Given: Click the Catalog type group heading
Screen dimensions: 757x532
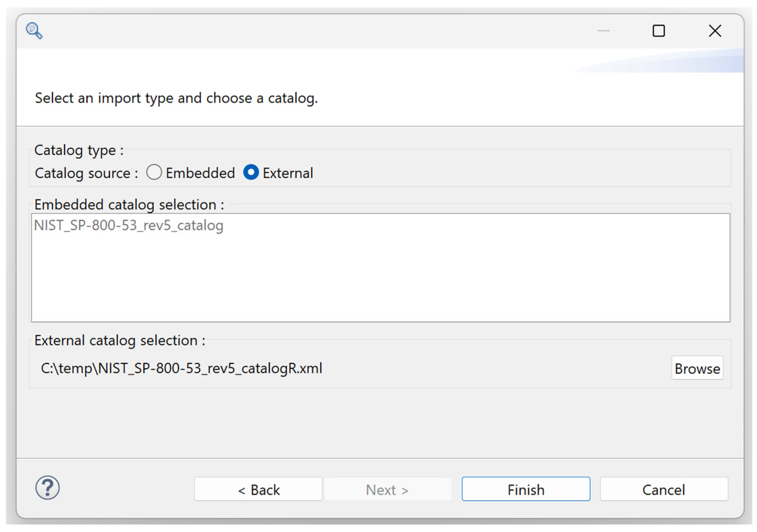Looking at the screenshot, I should [x=79, y=150].
